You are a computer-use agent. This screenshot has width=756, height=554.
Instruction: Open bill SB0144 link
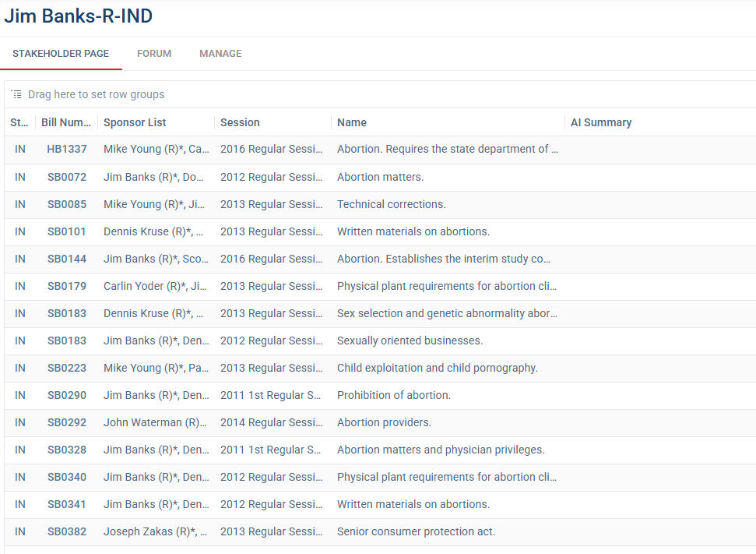[x=67, y=259]
